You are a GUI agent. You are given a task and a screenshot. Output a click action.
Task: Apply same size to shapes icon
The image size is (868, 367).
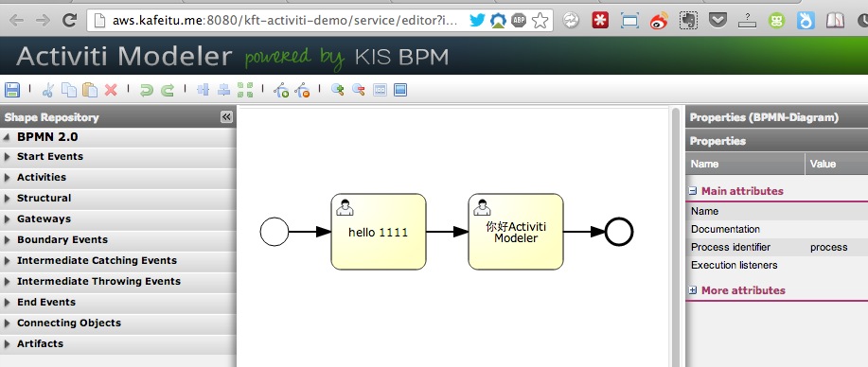pyautogui.click(x=244, y=90)
